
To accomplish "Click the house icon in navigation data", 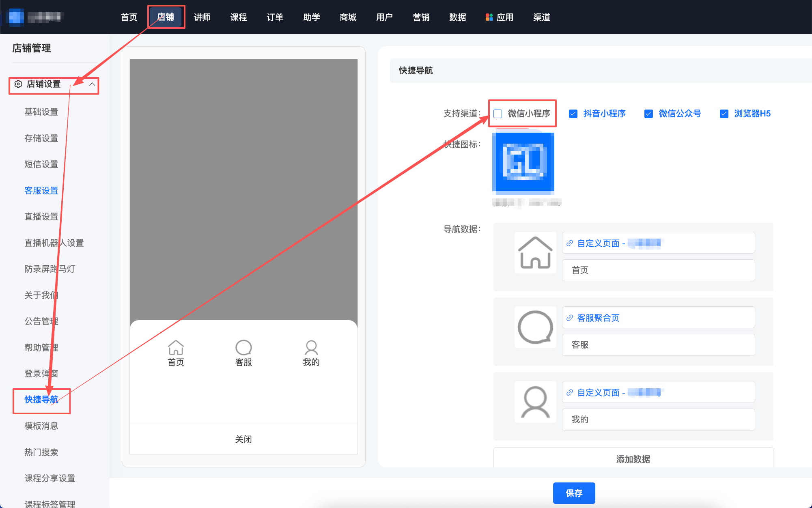I will coord(535,252).
